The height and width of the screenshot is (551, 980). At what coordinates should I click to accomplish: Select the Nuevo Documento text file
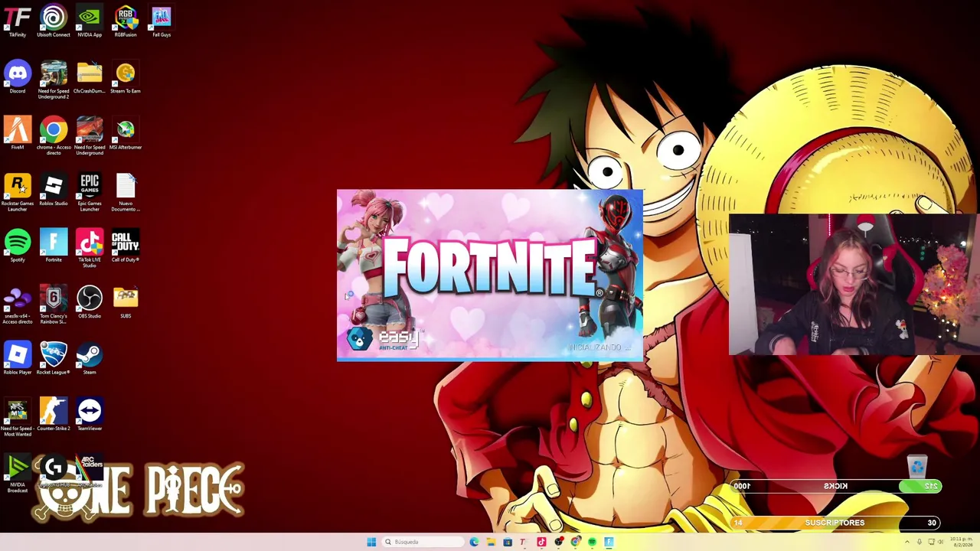click(126, 193)
